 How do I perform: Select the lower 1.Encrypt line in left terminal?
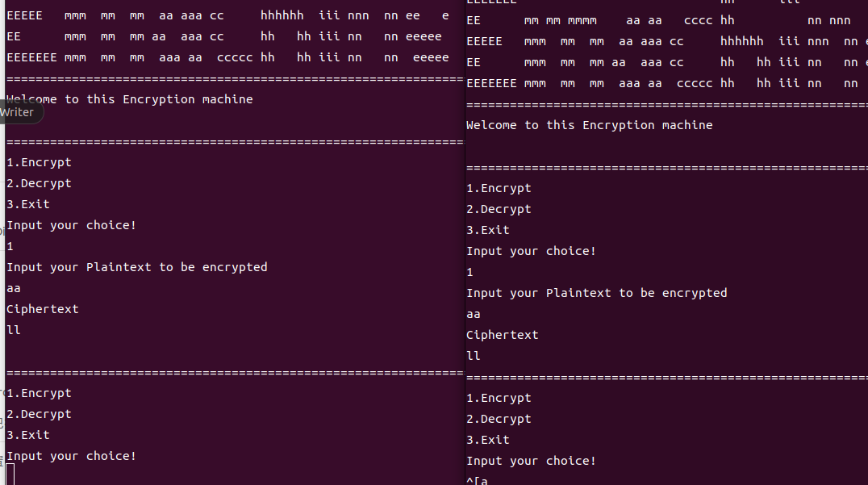(x=40, y=394)
